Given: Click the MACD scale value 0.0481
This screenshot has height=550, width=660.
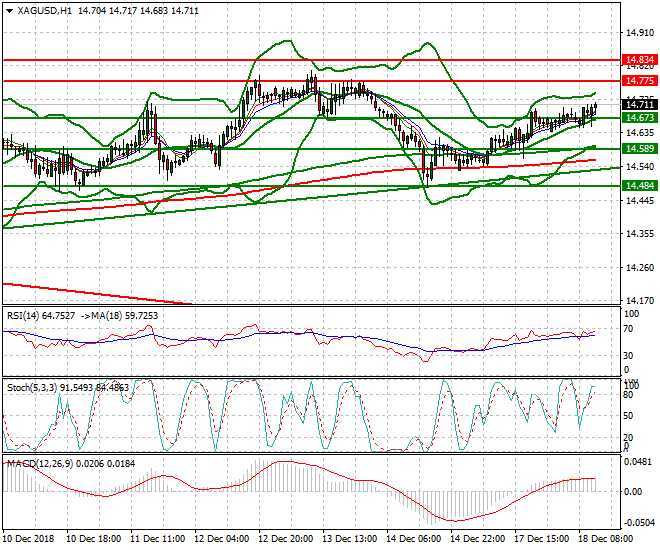Looking at the screenshot, I should tap(639, 462).
